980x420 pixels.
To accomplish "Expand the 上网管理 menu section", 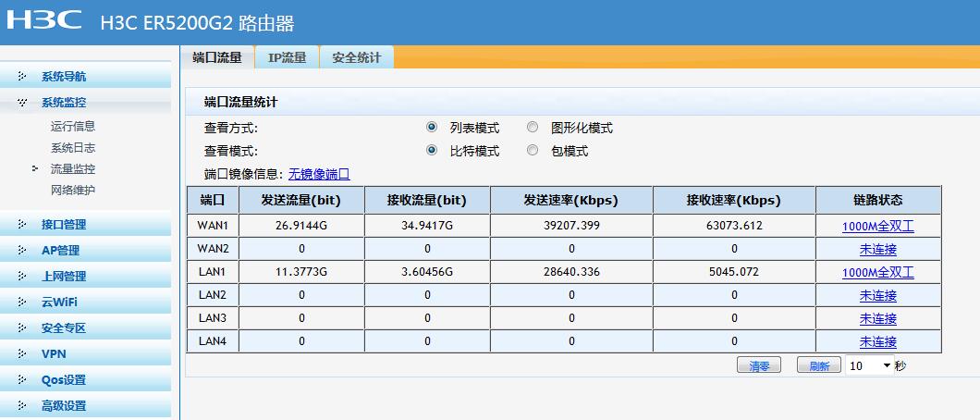I will pos(86,277).
